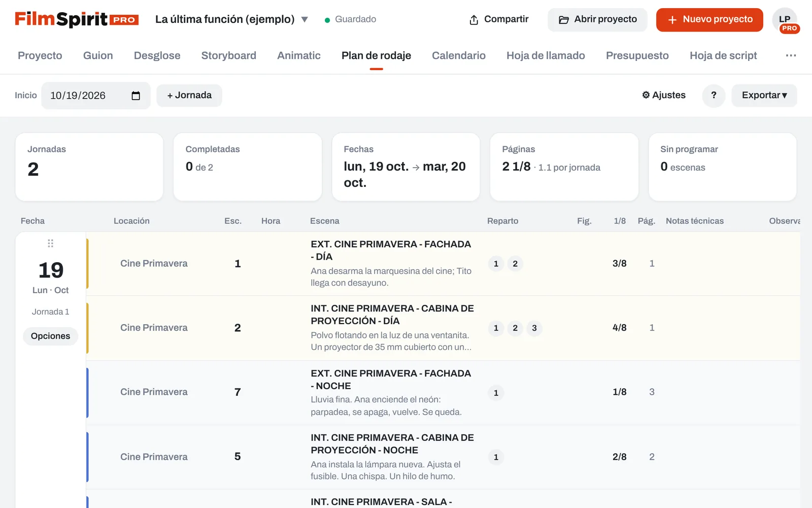Create a Nuevo proyecto
Image resolution: width=812 pixels, height=508 pixels.
709,20
